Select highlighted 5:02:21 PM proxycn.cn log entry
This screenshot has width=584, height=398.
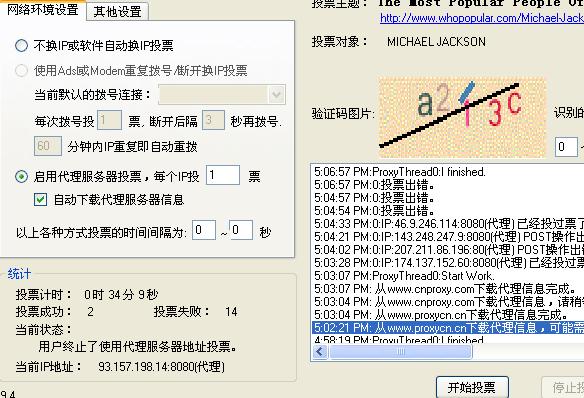tap(448, 328)
